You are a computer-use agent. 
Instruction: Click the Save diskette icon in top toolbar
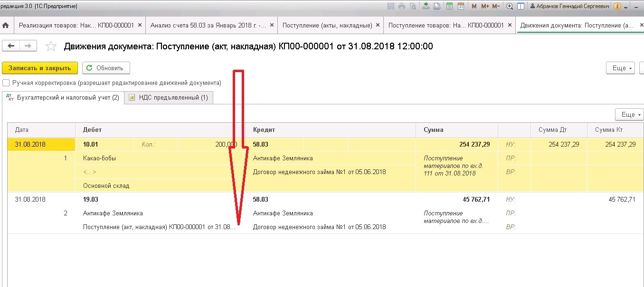[x=391, y=7]
